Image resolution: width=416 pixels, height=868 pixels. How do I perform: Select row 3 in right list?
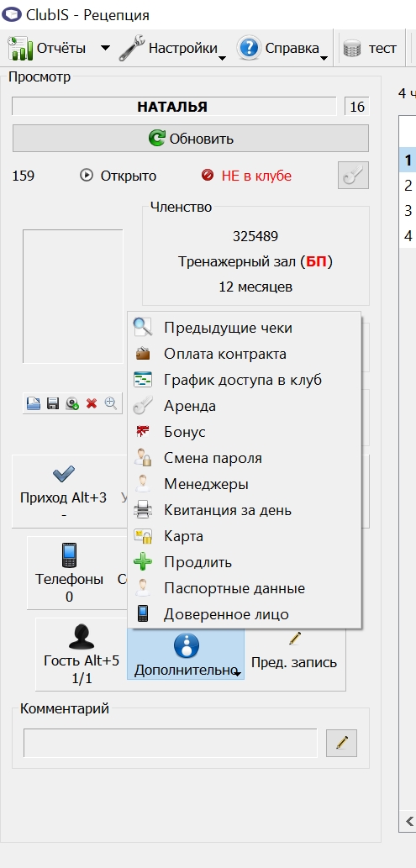(408, 210)
